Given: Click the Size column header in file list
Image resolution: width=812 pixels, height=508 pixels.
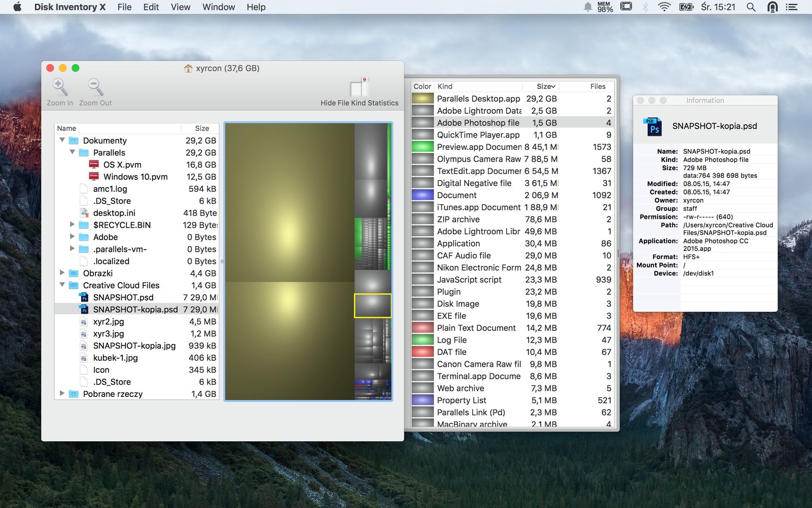Looking at the screenshot, I should pyautogui.click(x=200, y=129).
